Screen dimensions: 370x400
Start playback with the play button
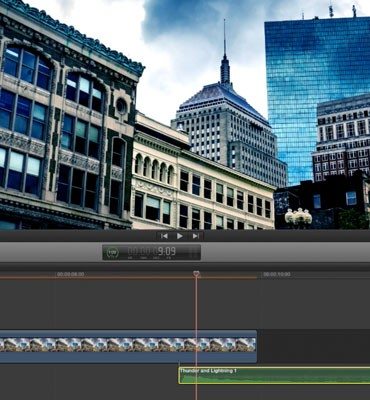[x=180, y=236]
